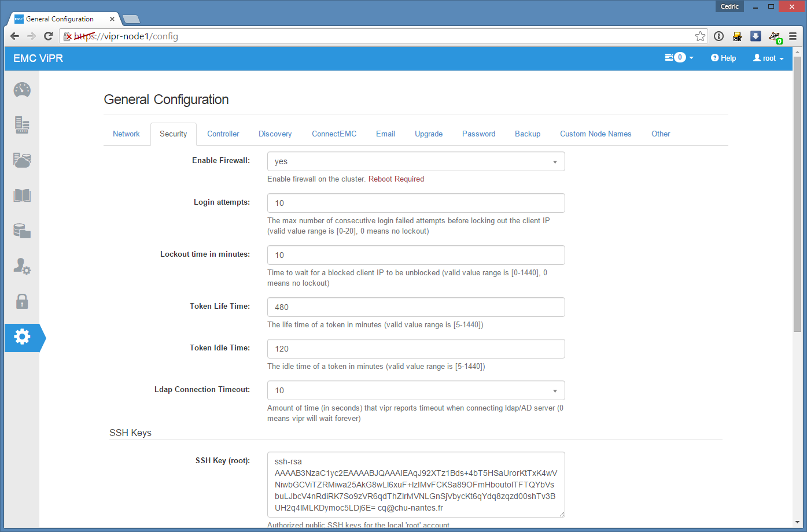Open the Upgrade tab
807x532 pixels.
coord(429,134)
